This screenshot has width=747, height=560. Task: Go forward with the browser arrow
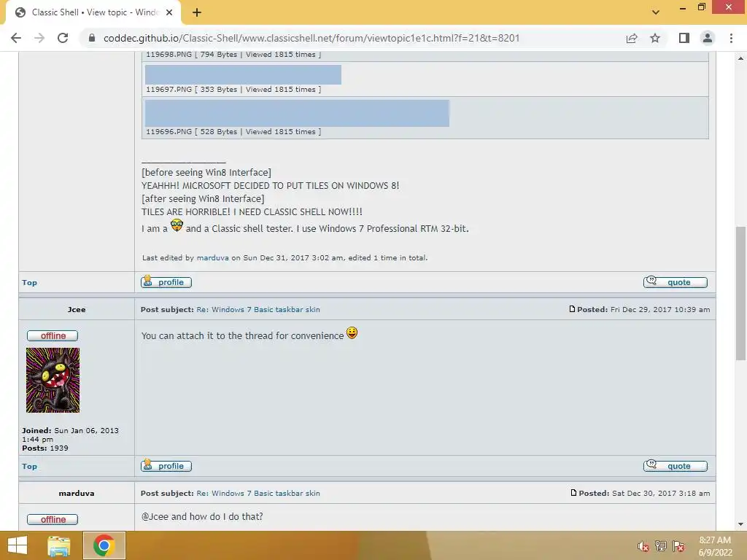[39, 38]
